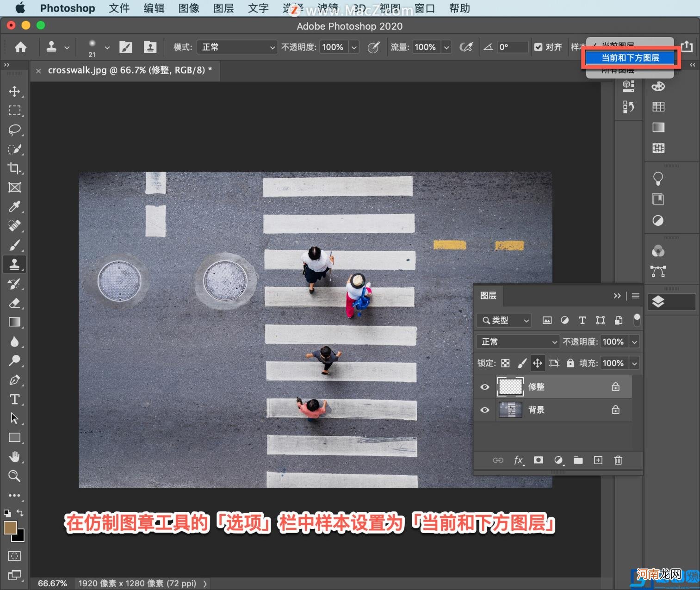Viewport: 700px width, 590px height.
Task: Select the Pen tool
Action: click(x=14, y=380)
